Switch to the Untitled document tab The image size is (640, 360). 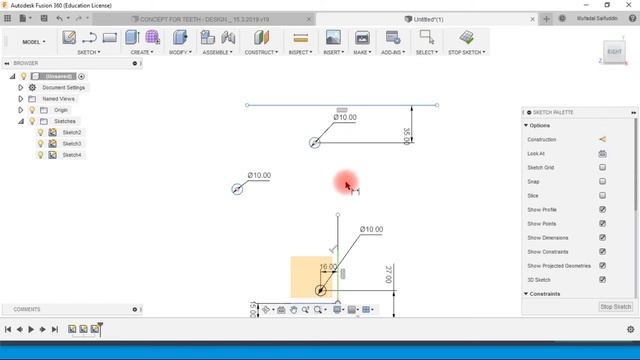424,19
